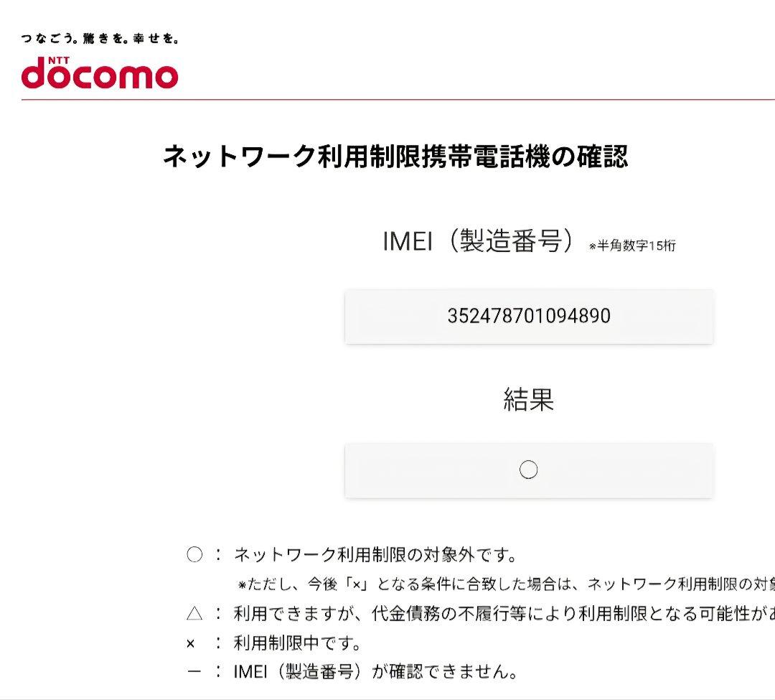Select the IMEI number 352478701094890
Image resolution: width=775 pixels, height=700 pixels.
tap(529, 316)
